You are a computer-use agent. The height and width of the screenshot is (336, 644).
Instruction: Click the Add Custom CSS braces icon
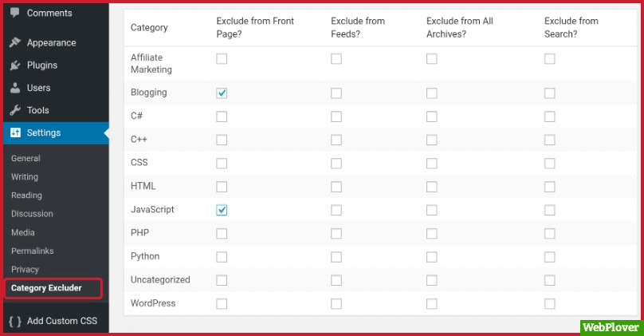coord(15,321)
